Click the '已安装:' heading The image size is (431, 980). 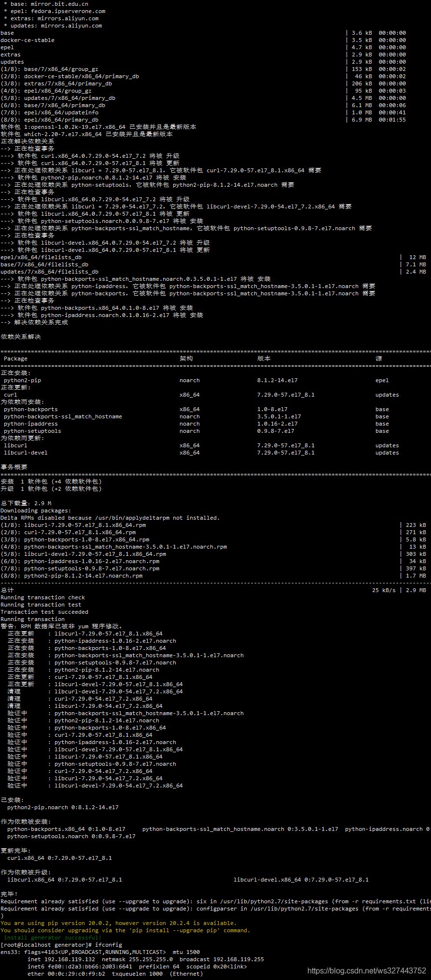click(12, 800)
